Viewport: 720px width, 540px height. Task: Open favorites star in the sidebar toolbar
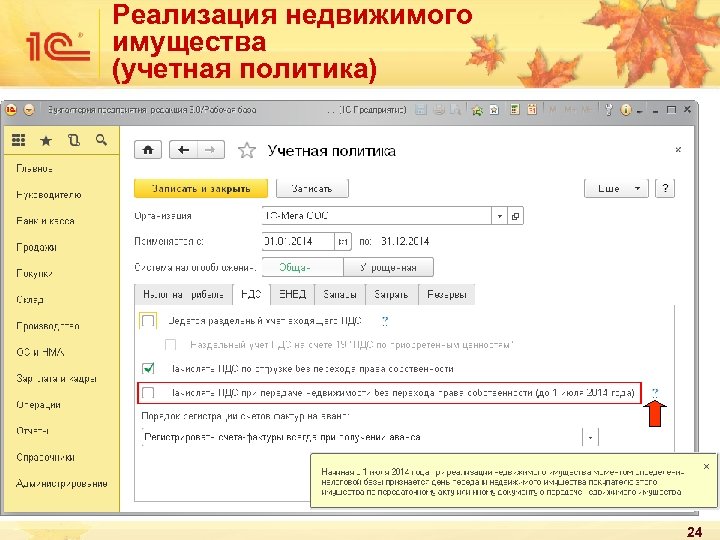[46, 141]
